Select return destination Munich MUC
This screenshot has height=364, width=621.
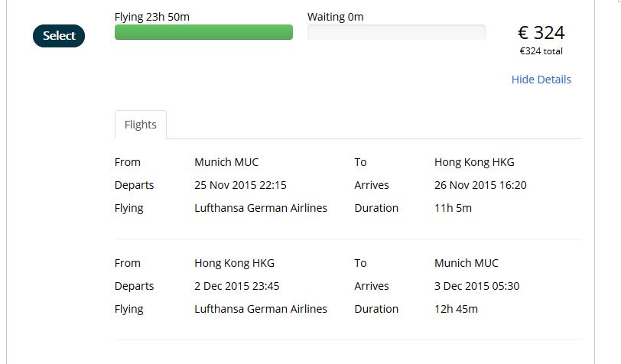pos(466,263)
